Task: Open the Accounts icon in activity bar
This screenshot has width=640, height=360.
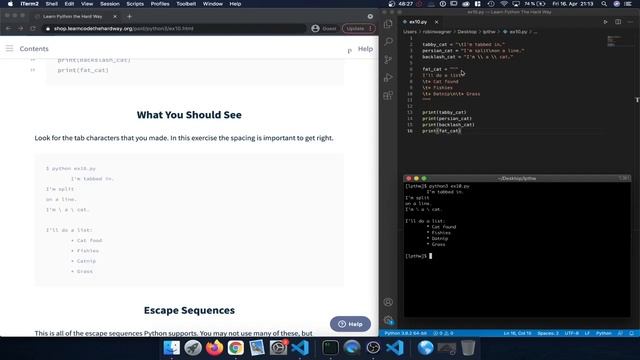Action: click(x=388, y=302)
